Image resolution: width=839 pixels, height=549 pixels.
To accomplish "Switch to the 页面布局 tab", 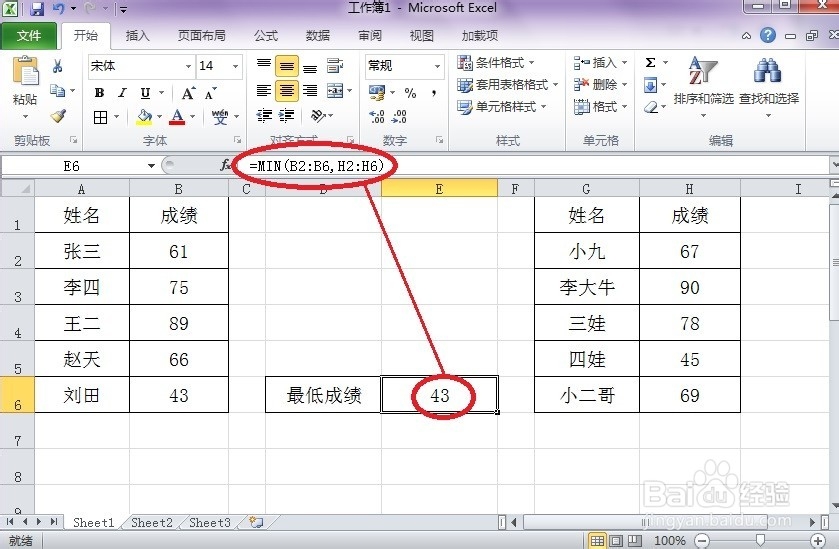I will 201,35.
